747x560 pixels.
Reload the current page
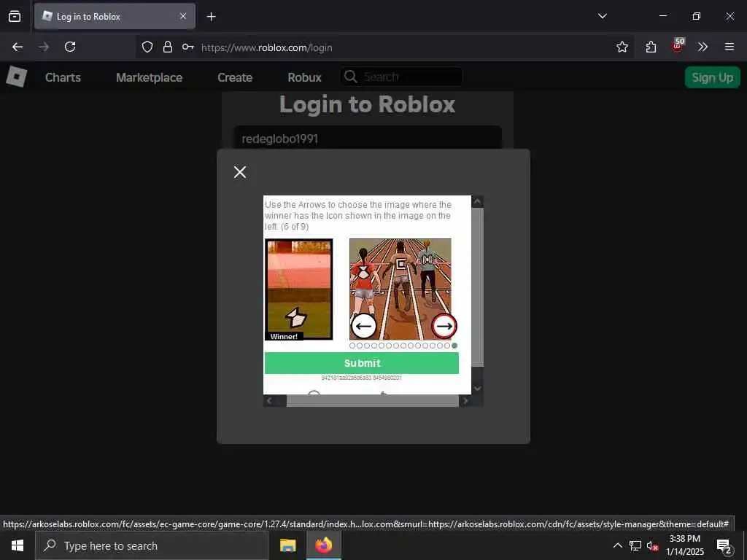(70, 47)
